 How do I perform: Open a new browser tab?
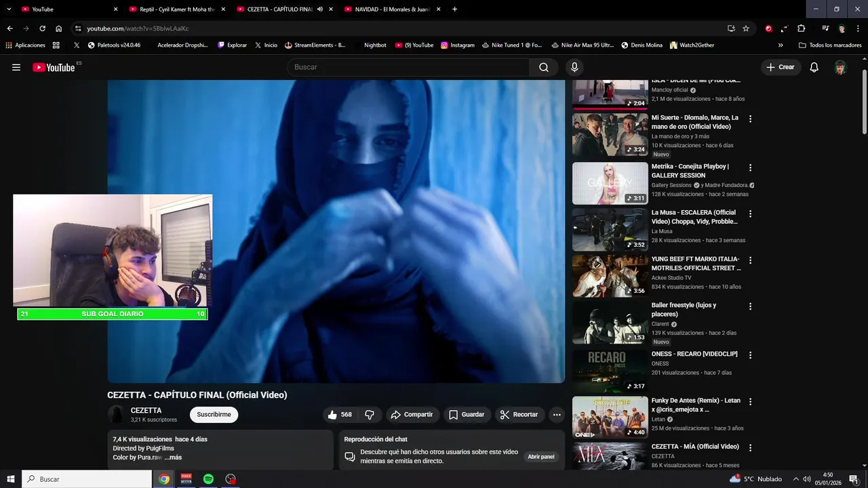pos(454,9)
